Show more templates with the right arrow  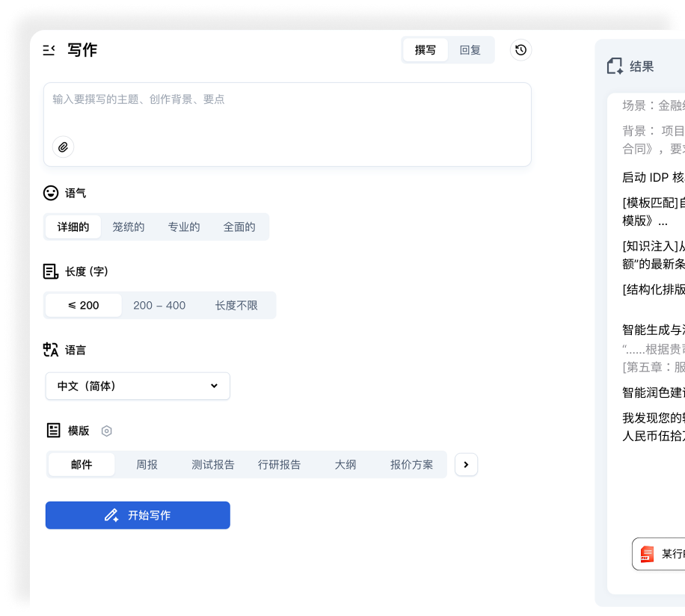[x=466, y=464]
